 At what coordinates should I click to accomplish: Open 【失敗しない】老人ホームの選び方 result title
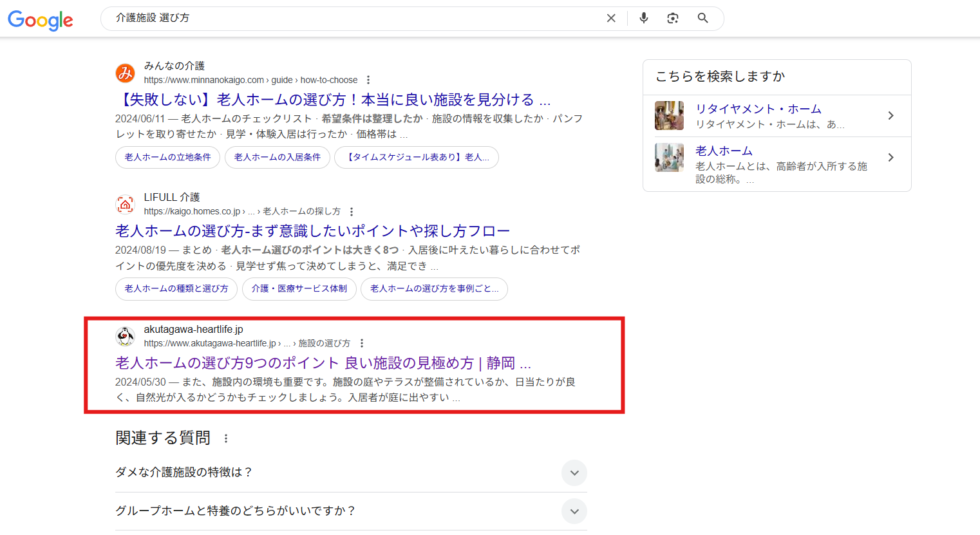tap(333, 100)
